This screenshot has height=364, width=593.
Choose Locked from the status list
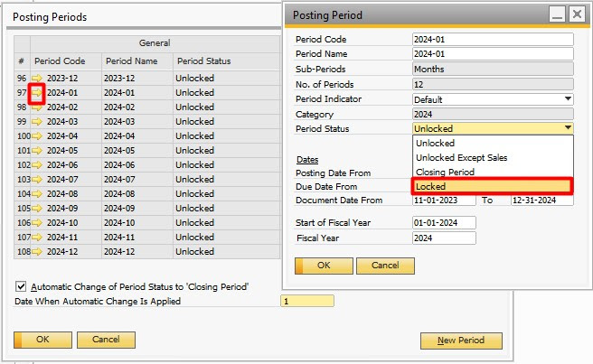coord(493,186)
